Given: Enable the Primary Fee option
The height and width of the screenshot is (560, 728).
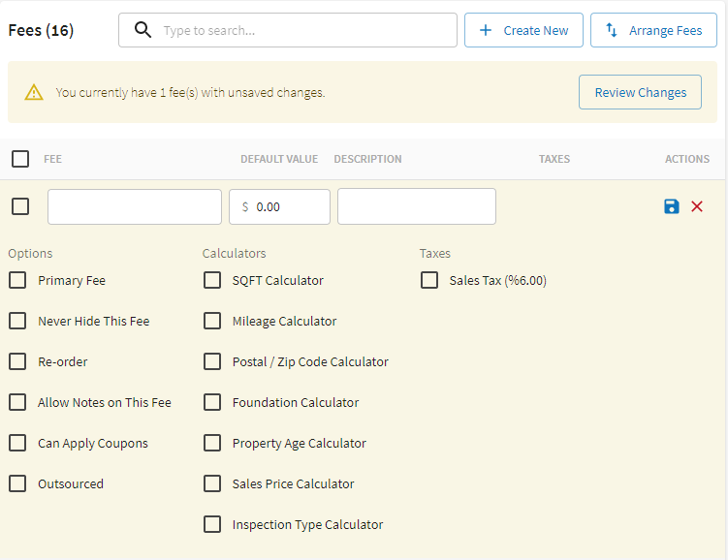Looking at the screenshot, I should coord(17,280).
